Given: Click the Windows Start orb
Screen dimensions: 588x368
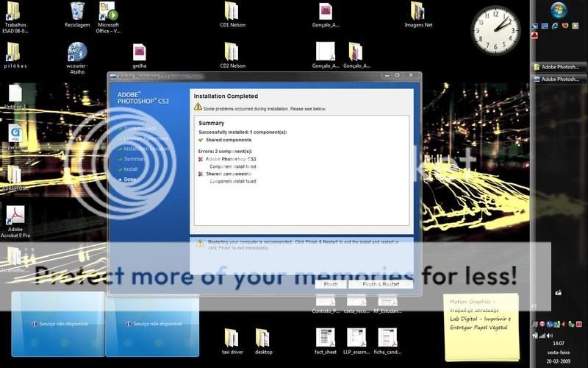Looking at the screenshot, I should pyautogui.click(x=559, y=10).
